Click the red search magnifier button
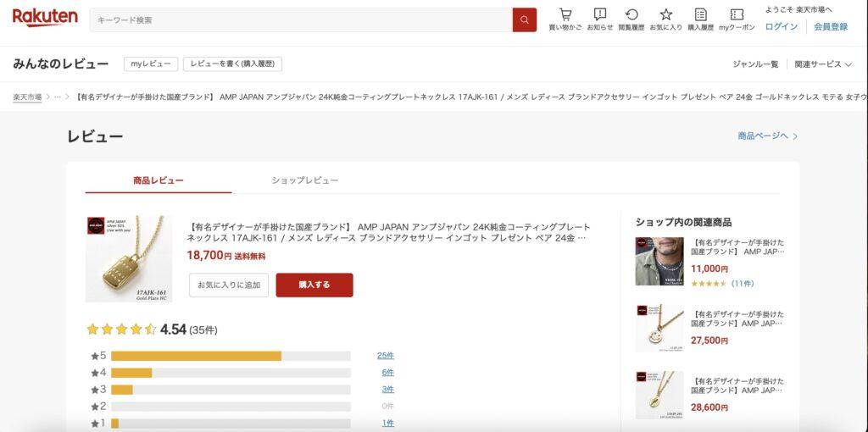Screen dimensions: 868x432 tap(524, 20)
